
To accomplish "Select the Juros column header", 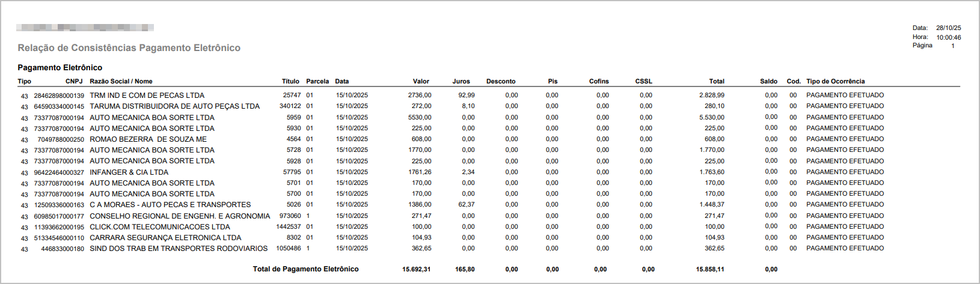I will (x=461, y=81).
